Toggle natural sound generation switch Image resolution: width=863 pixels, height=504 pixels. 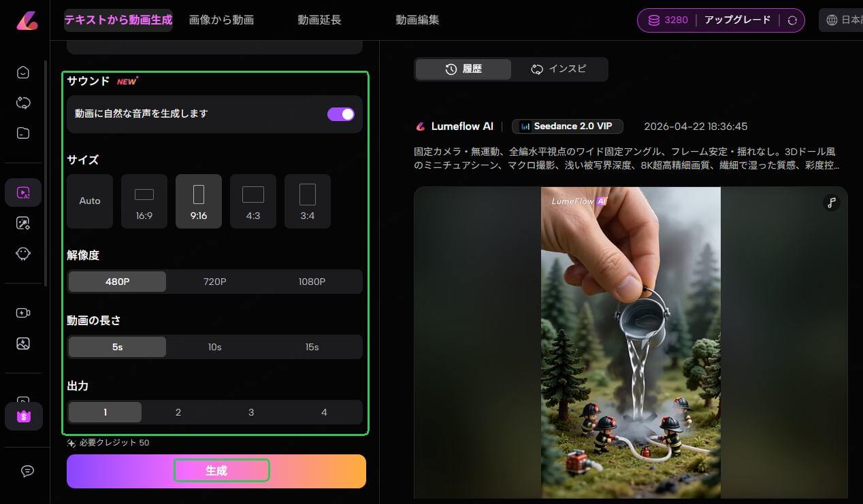tap(341, 114)
